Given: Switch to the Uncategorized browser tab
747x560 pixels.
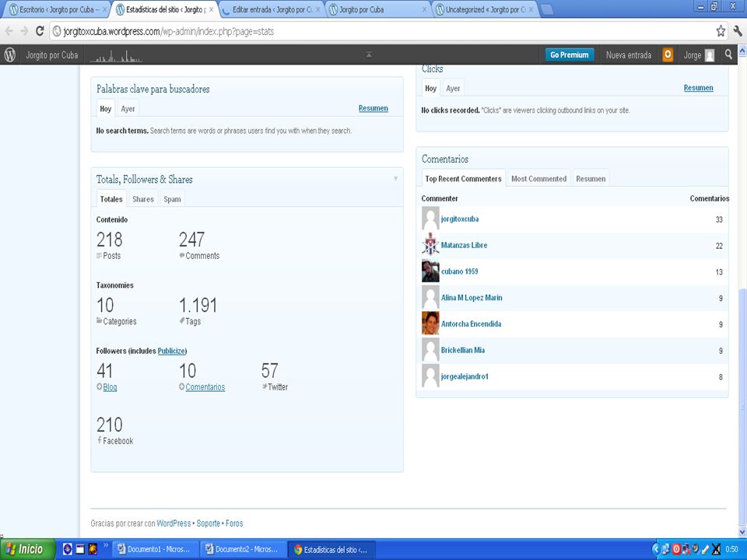Looking at the screenshot, I should click(485, 9).
